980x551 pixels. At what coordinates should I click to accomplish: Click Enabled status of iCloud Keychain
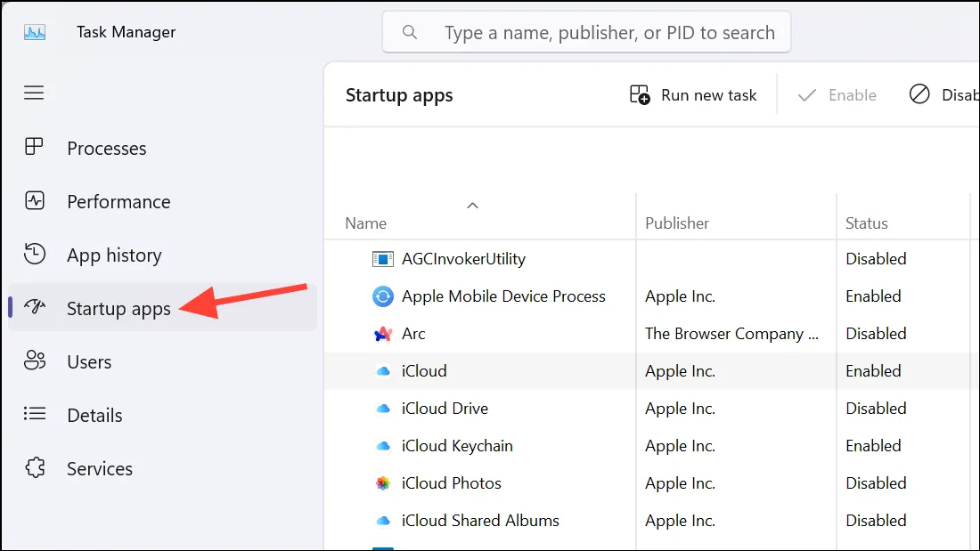[x=873, y=446]
